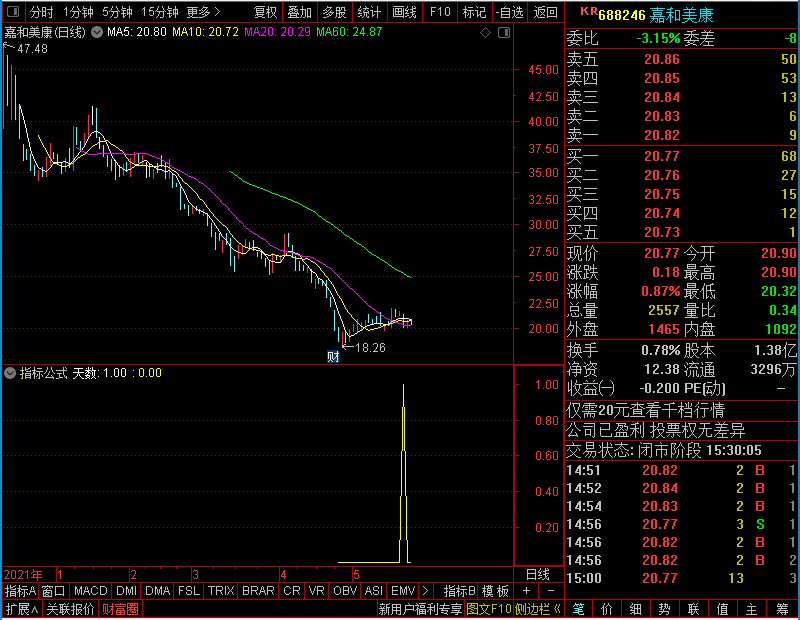Click the 标记 mark button
This screenshot has height=620, width=800.
click(474, 12)
